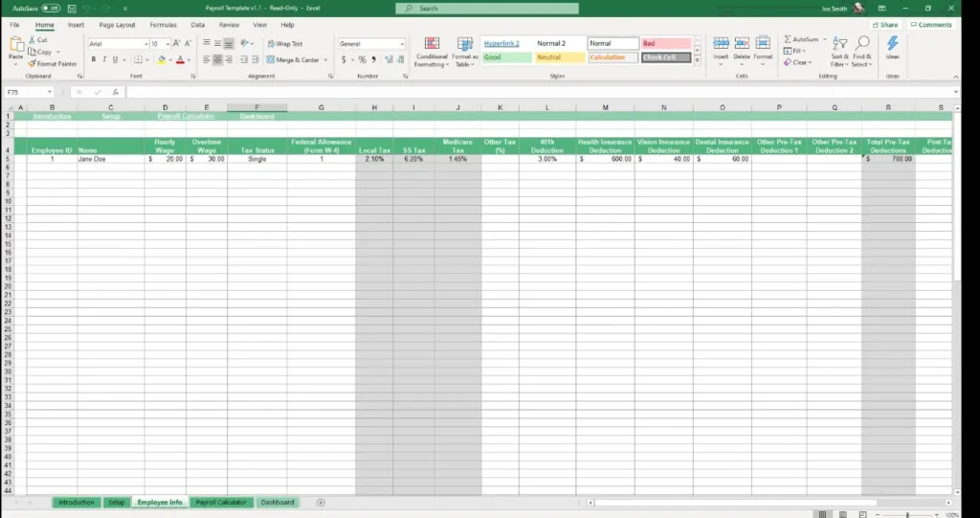Open the fill color dropdown arrow
The height and width of the screenshot is (518, 980).
coord(169,60)
